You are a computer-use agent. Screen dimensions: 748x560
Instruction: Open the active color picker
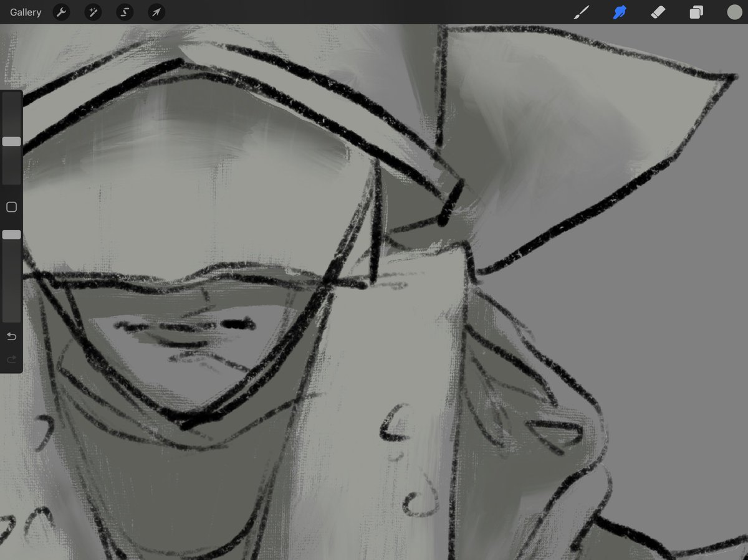734,12
